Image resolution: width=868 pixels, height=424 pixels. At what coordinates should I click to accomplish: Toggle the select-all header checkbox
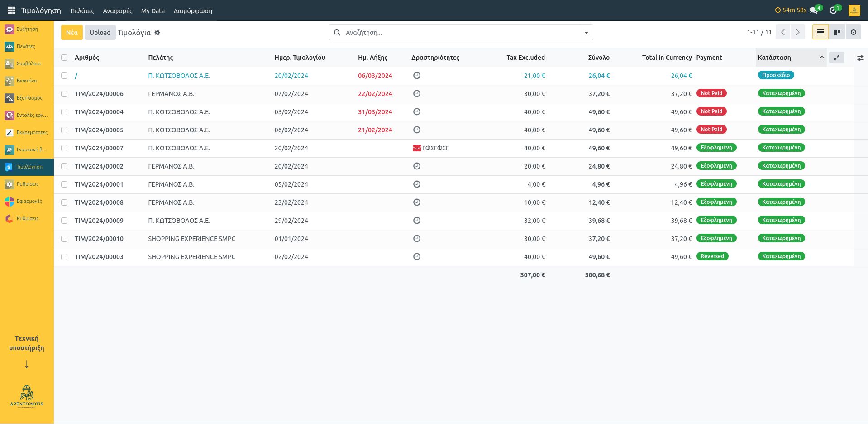64,58
